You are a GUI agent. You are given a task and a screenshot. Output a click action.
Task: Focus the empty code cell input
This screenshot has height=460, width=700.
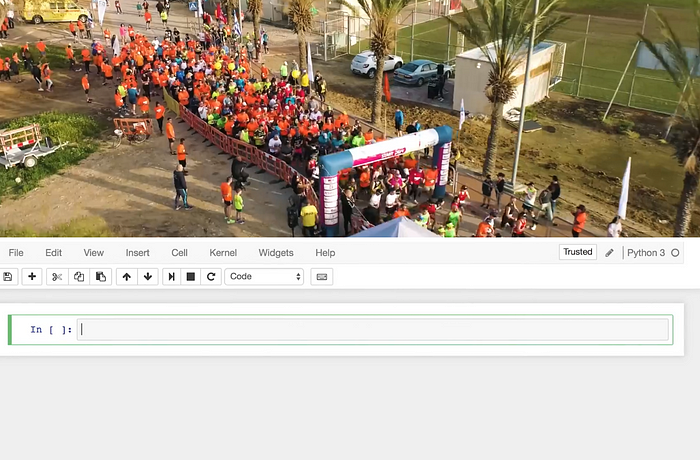pos(373,330)
